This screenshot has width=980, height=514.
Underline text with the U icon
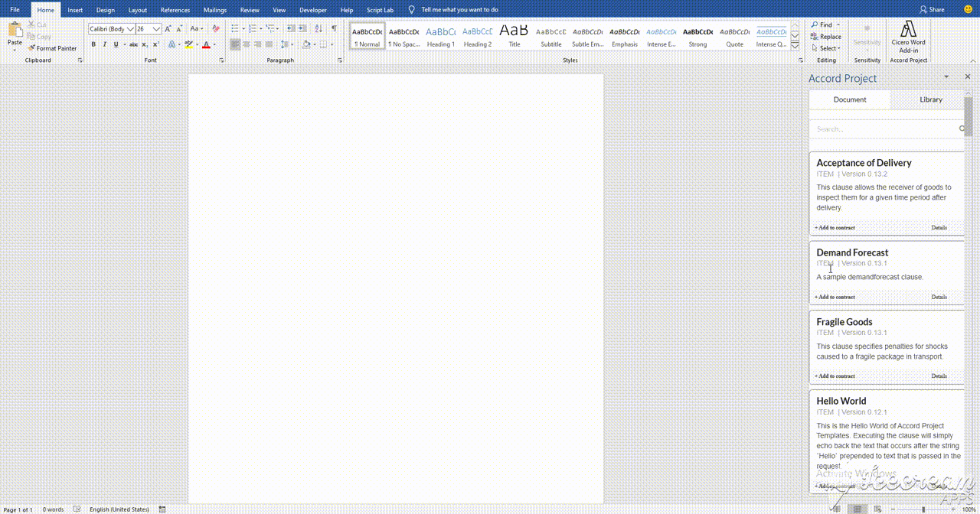pos(116,44)
